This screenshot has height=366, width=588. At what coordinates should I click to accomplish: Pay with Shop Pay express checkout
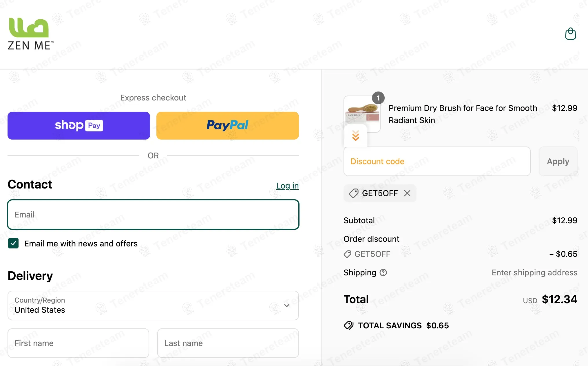(79, 126)
